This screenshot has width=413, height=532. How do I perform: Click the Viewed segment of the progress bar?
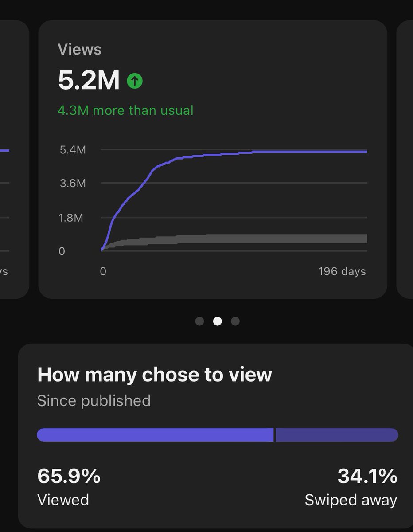point(155,435)
